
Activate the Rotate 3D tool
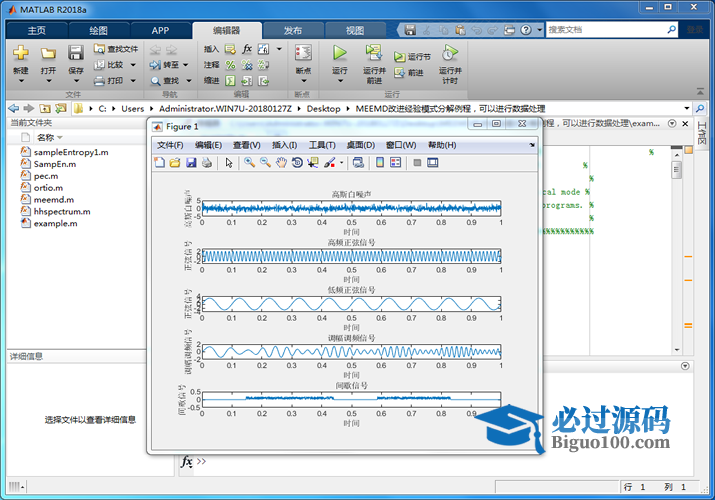297,162
